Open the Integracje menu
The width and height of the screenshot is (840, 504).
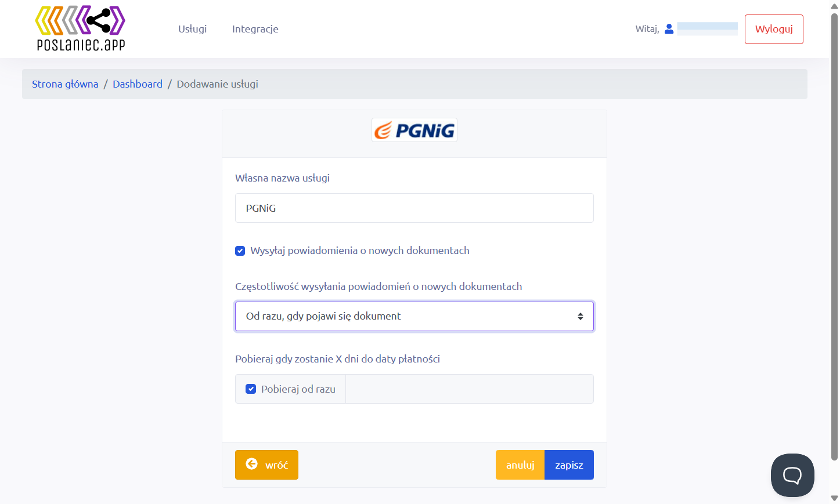255,29
